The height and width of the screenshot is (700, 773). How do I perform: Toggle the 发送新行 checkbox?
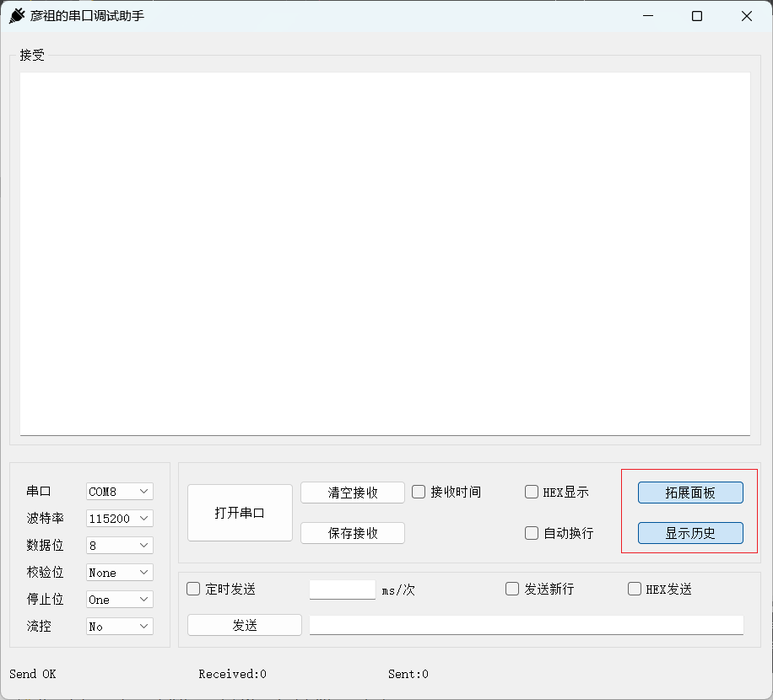512,589
